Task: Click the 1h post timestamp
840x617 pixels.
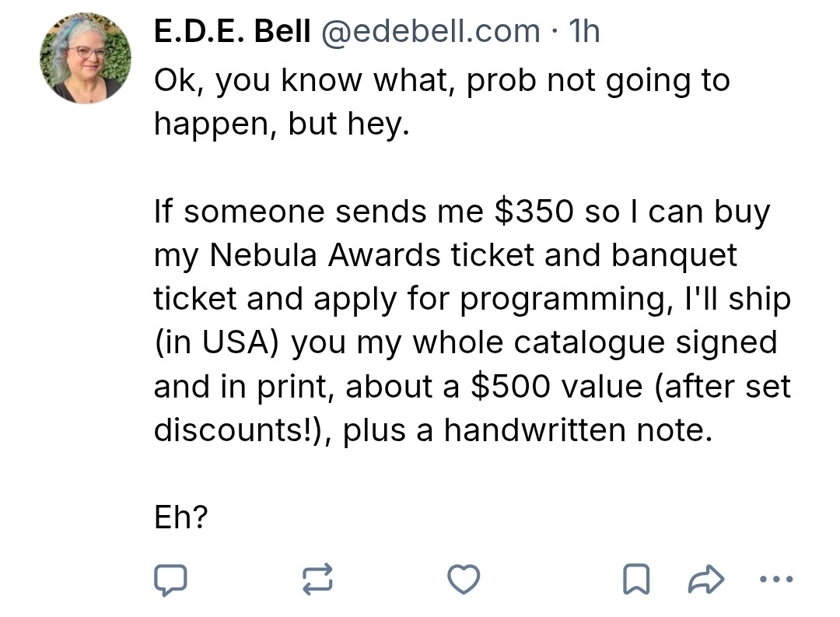Action: pyautogui.click(x=584, y=31)
